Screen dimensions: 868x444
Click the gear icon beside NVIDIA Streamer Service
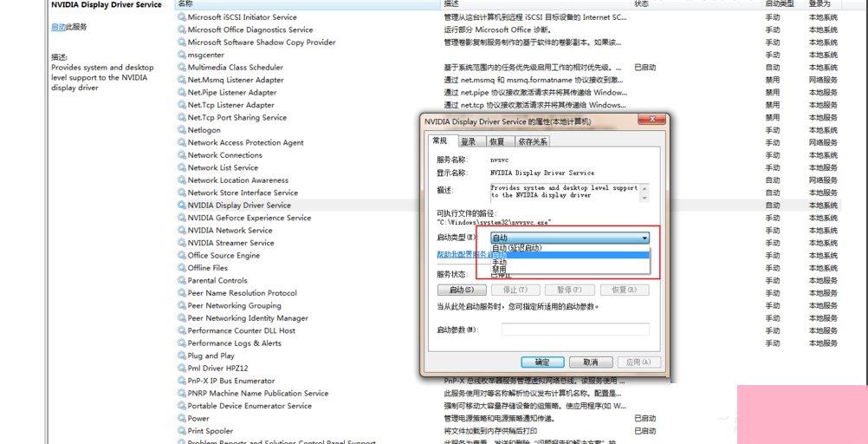pyautogui.click(x=182, y=243)
